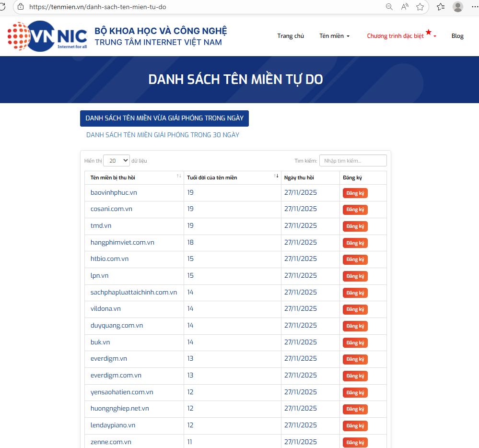
Task: Click the Read Aloud icon in address bar
Action: click(405, 7)
